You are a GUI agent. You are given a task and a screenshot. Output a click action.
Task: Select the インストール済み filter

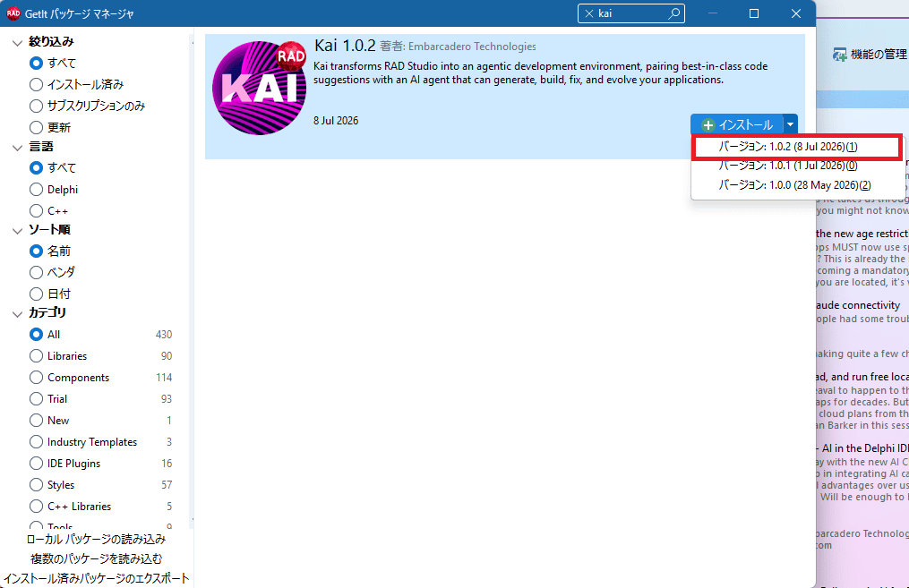(x=36, y=85)
